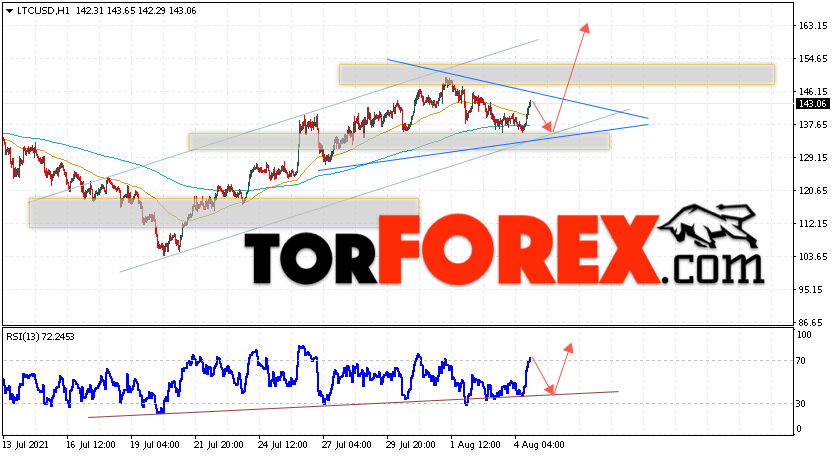The width and height of the screenshot is (834, 456).
Task: Select time axis label 16 Jul 12:00
Action: tap(91, 444)
